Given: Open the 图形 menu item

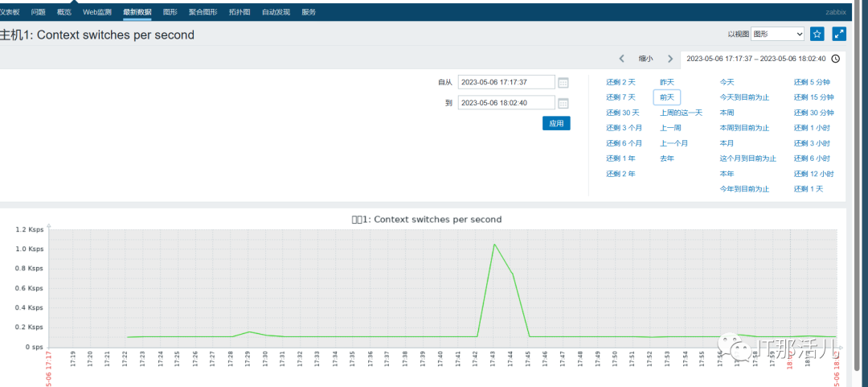Looking at the screenshot, I should click(170, 11).
